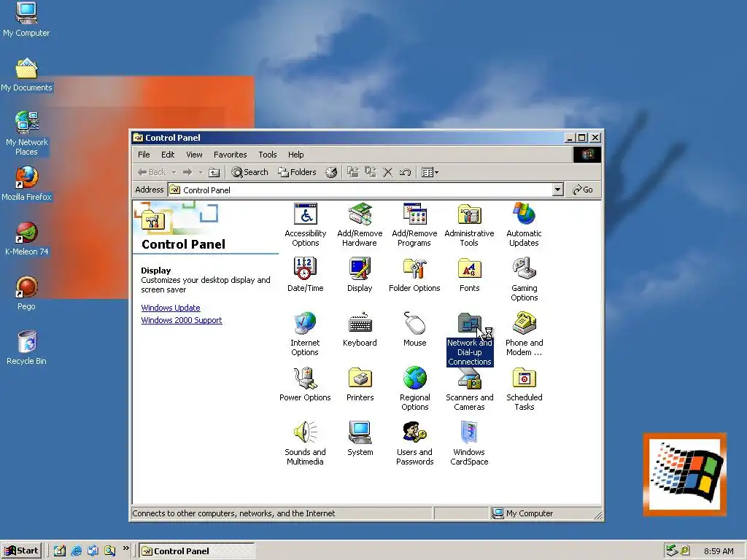Select Mozilla Firefox desktop shortcut
The height and width of the screenshot is (560, 747).
26,184
